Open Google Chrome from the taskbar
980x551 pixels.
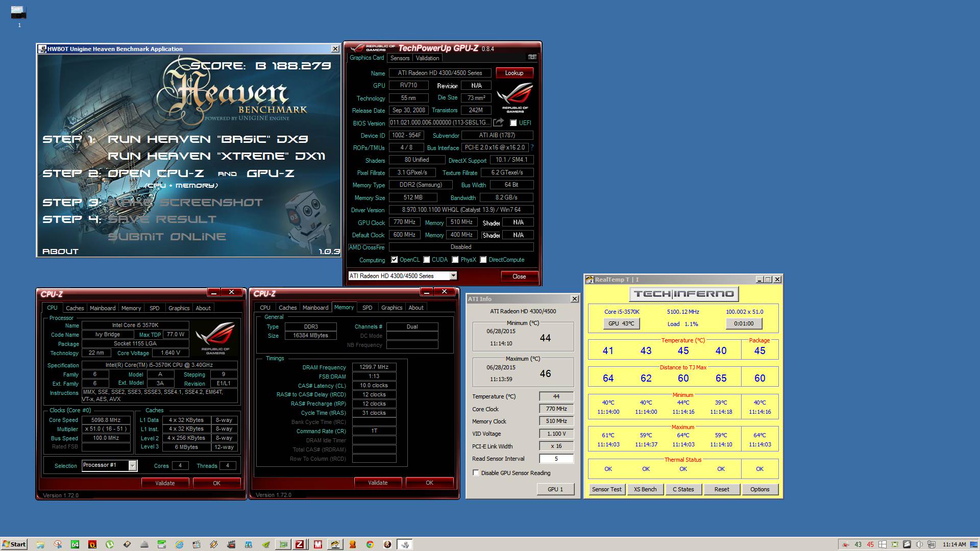click(370, 544)
